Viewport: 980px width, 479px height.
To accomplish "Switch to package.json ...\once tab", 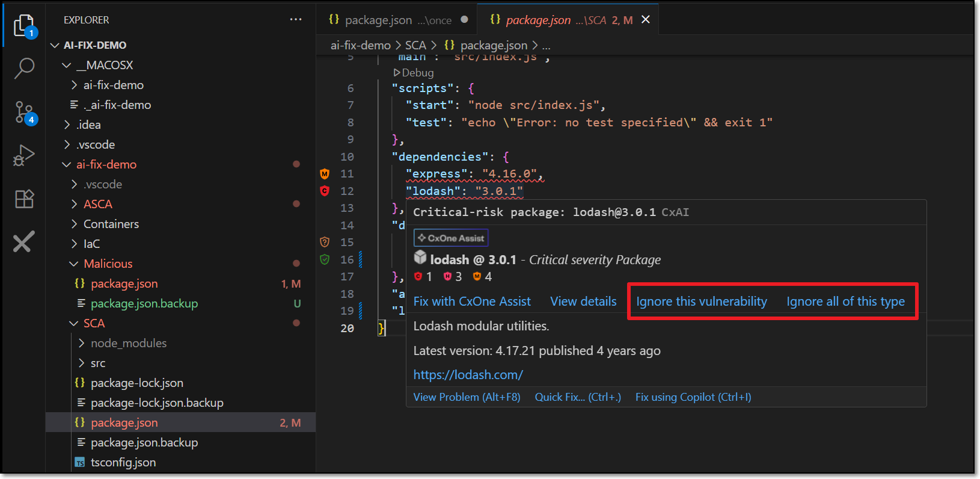I will [397, 20].
